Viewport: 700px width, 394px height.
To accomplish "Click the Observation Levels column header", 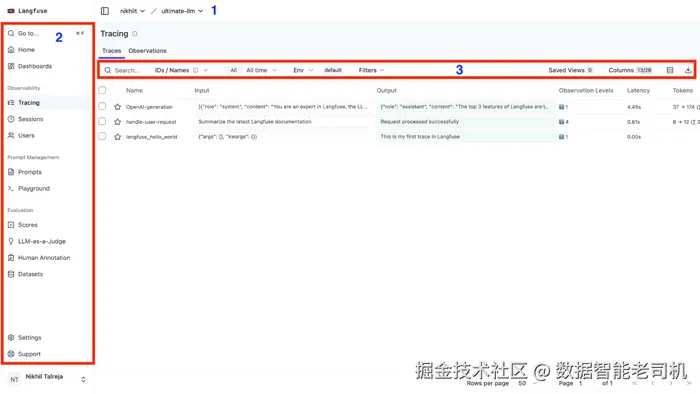I will point(586,91).
